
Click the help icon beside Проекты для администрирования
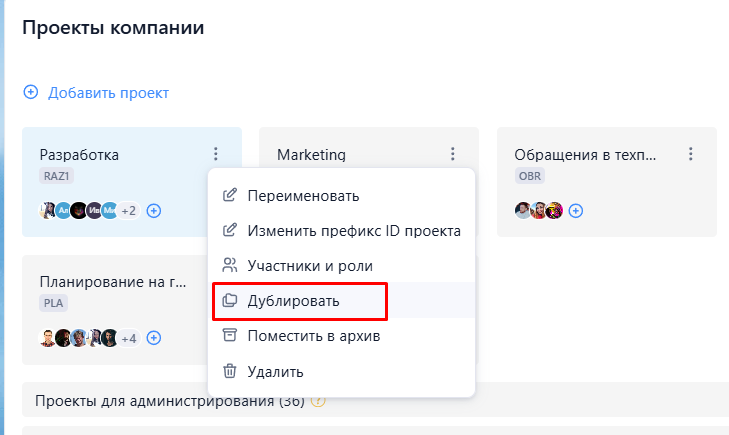(318, 401)
